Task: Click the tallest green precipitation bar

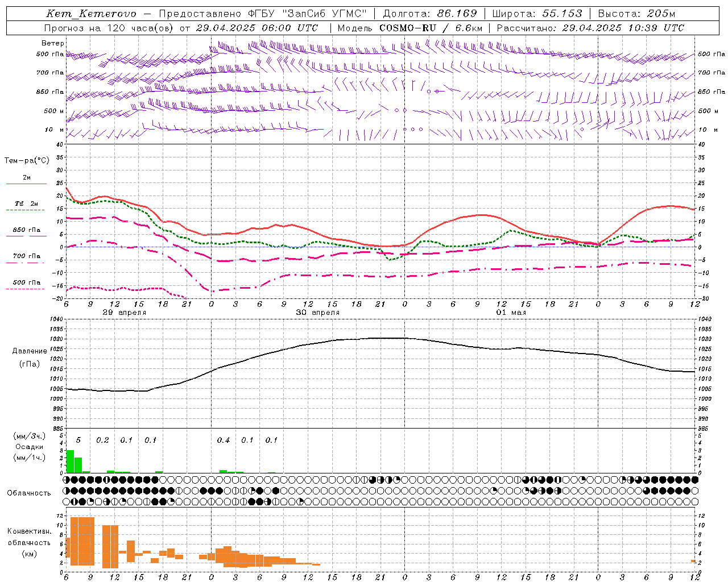Action: [70, 461]
